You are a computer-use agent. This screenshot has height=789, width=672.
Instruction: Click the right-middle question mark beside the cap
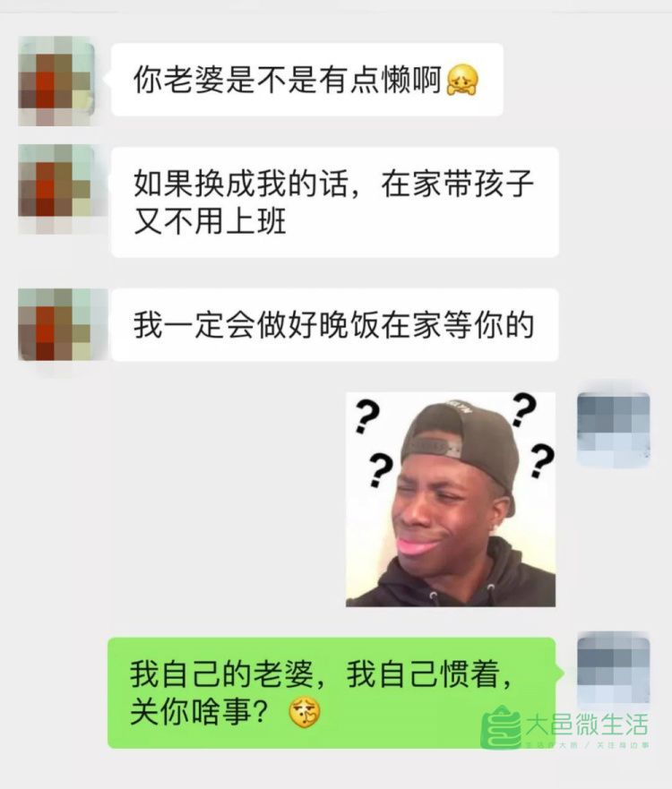click(x=542, y=461)
